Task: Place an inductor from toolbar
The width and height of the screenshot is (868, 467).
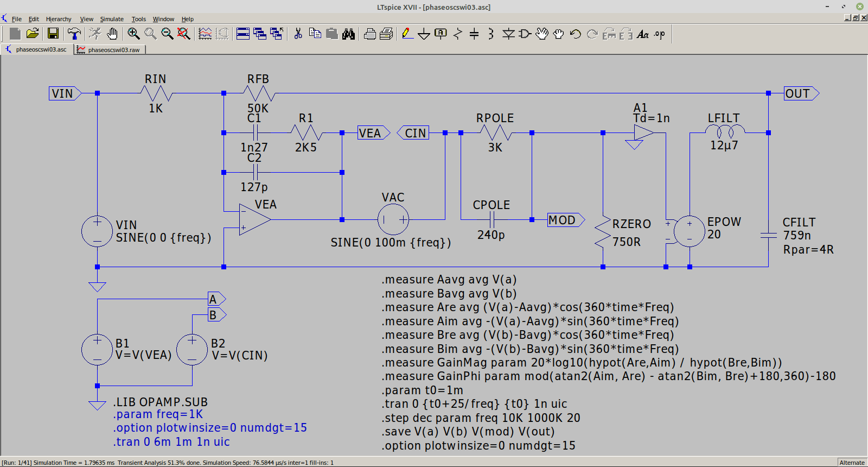Action: [x=491, y=34]
